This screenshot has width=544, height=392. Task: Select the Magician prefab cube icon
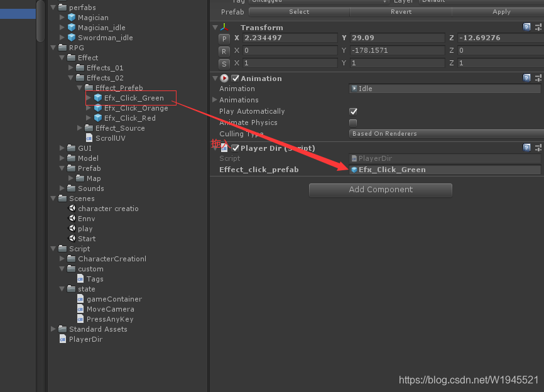72,18
